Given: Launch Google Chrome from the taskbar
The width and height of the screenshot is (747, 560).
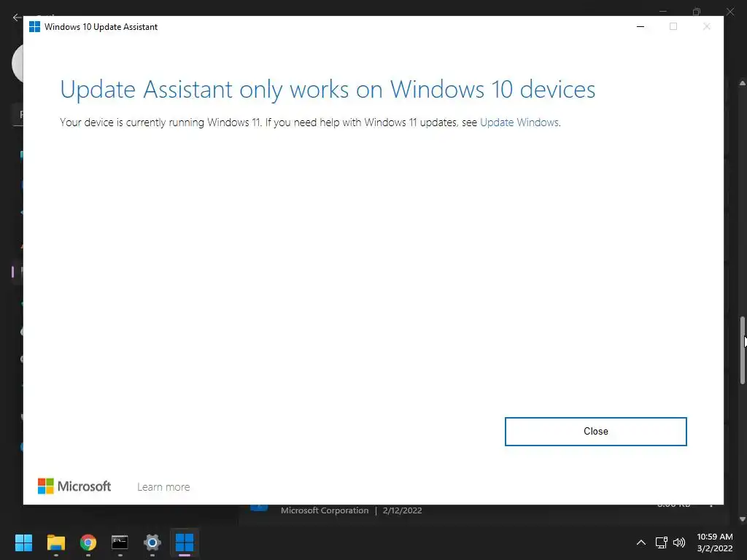Looking at the screenshot, I should pyautogui.click(x=88, y=542).
